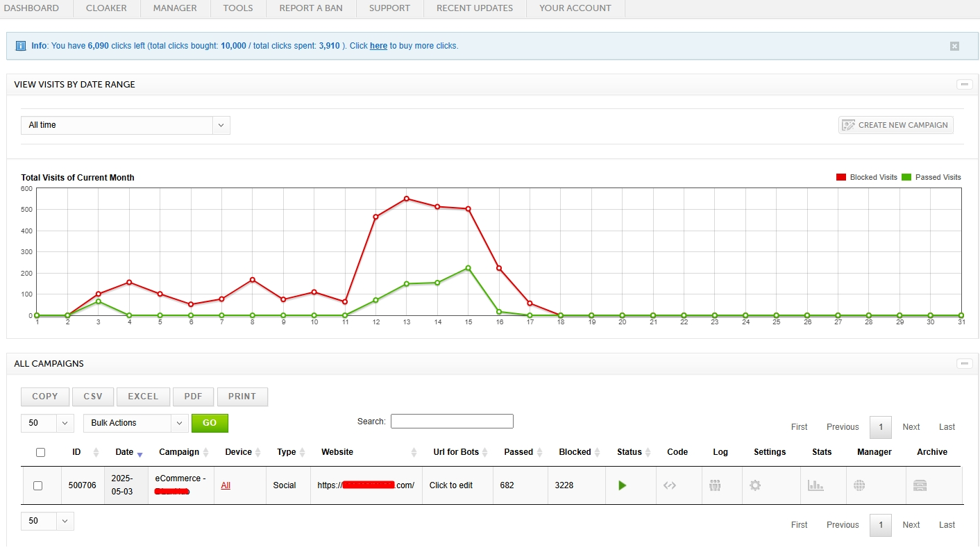The image size is (980, 550).
Task: Go to Next page in top pagination
Action: [911, 427]
